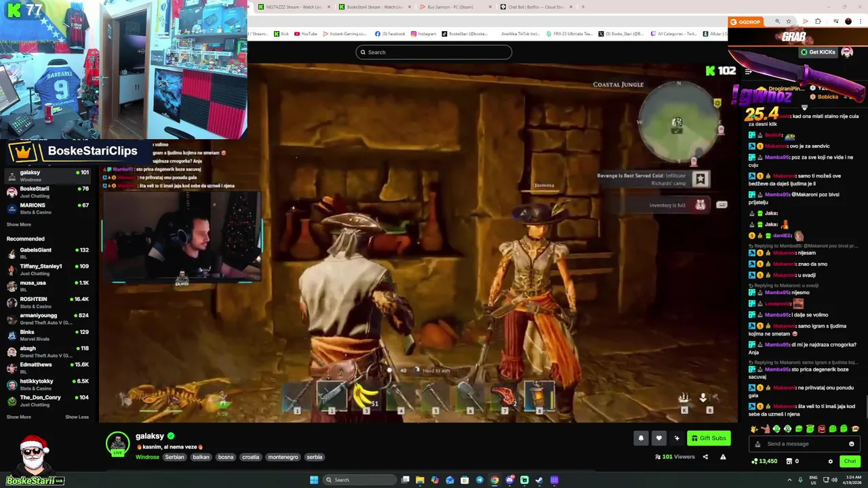Open the Instant-Gaming bookmark
The height and width of the screenshot is (488, 868).
click(345, 34)
